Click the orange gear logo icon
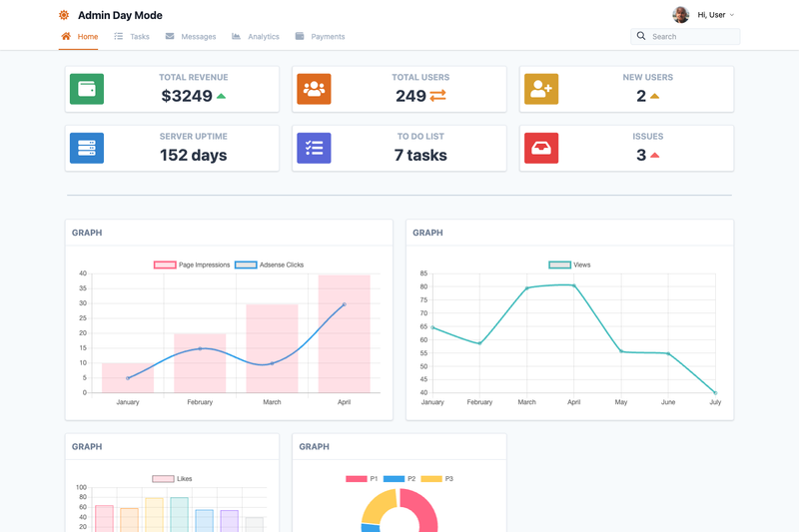Screen dimensions: 799x532 (64, 15)
